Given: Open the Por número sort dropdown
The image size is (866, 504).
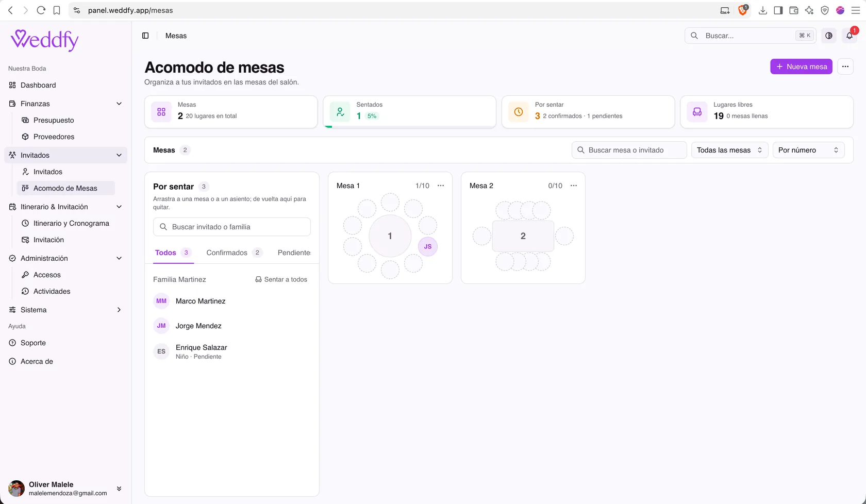Looking at the screenshot, I should pos(808,150).
